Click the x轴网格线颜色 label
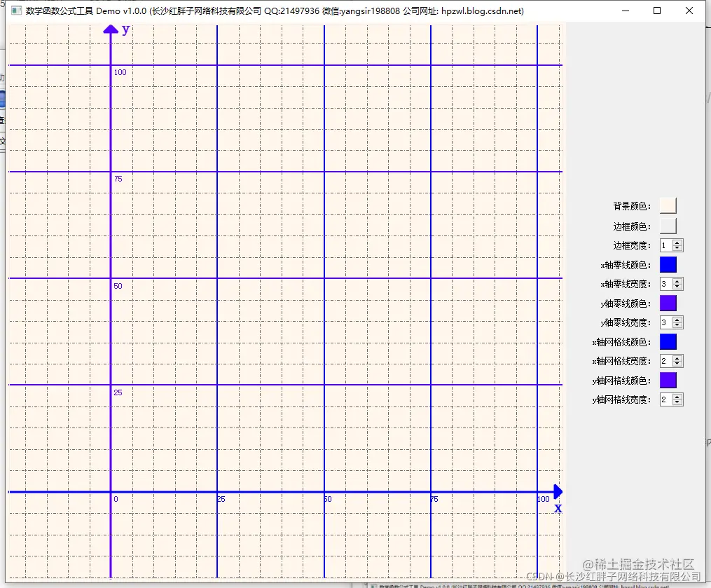Image resolution: width=711 pixels, height=588 pixels. coord(621,342)
